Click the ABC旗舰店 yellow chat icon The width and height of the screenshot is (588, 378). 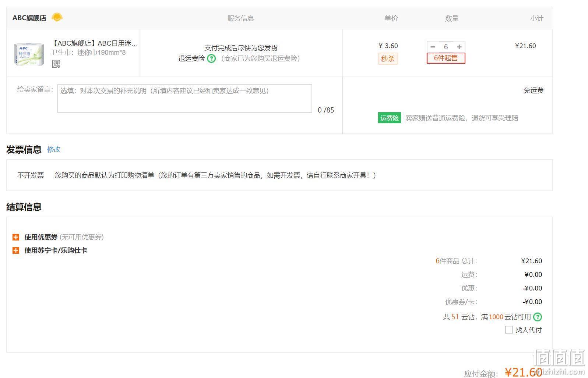[x=57, y=17]
